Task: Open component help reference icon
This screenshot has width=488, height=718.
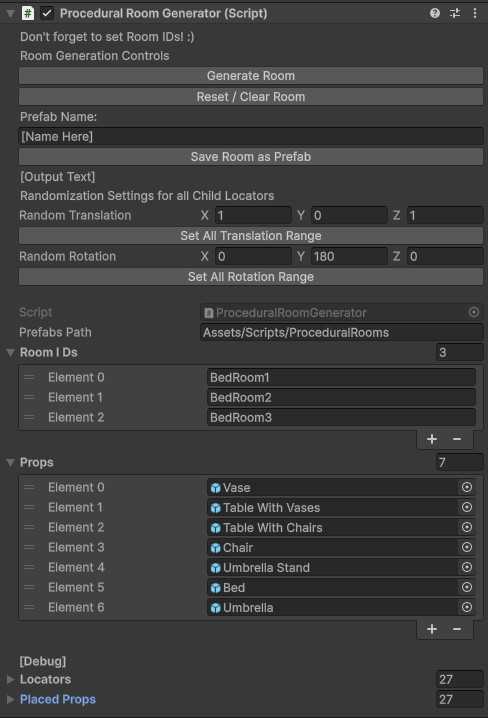Action: point(435,13)
